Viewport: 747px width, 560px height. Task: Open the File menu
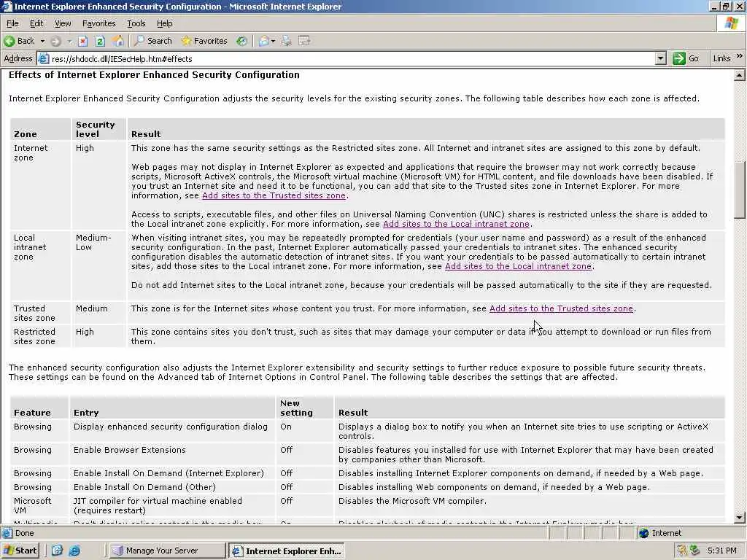click(x=12, y=23)
